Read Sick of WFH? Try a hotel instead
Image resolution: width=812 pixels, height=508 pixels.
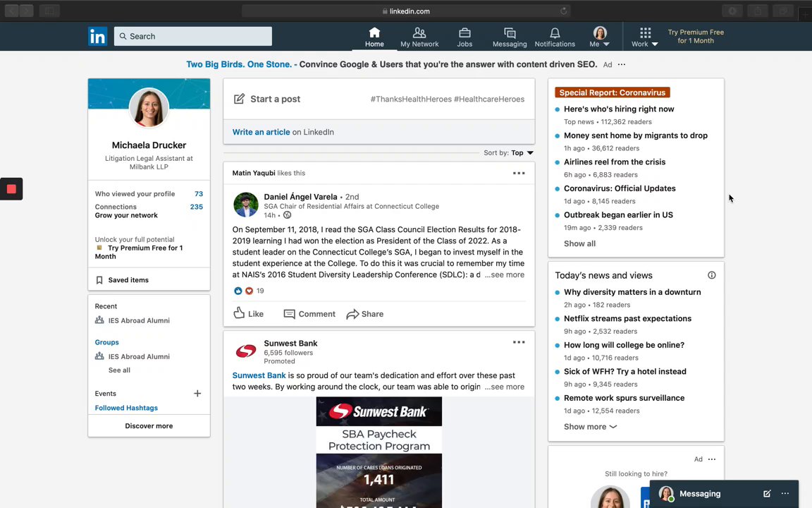(x=625, y=371)
